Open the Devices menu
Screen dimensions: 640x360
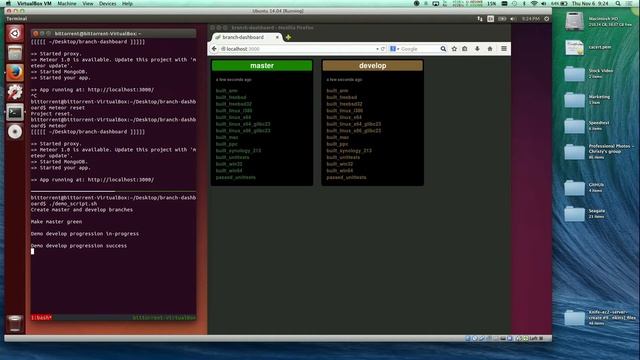click(108, 3)
